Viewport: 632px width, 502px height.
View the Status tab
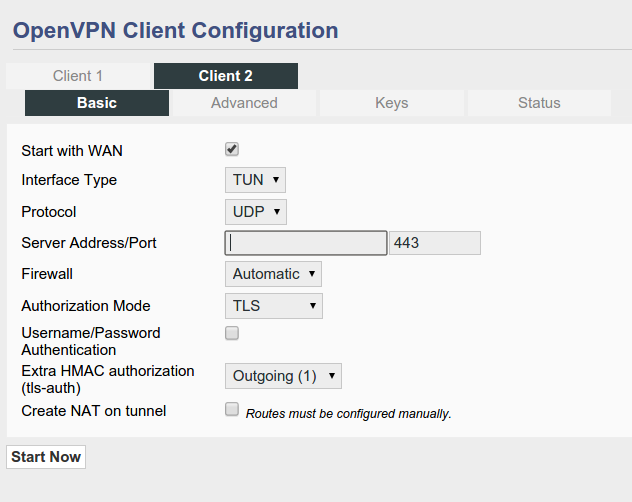coord(539,103)
